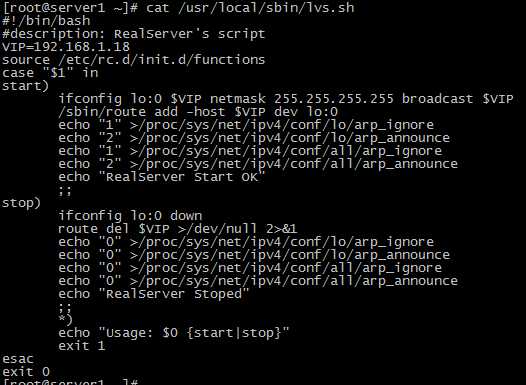Click the route del $VIP line
The image size is (526, 385).
(177, 229)
